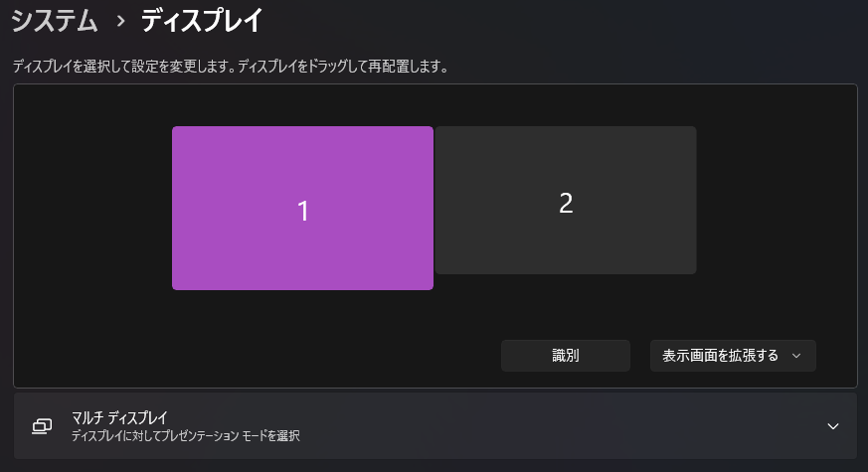The width and height of the screenshot is (868, 472).
Task: Click the マルチ ディスプレイ title text
Action: click(119, 417)
